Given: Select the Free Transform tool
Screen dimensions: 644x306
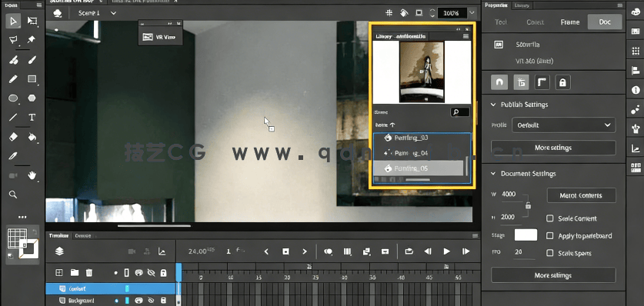Looking at the screenshot, I should pos(32,21).
